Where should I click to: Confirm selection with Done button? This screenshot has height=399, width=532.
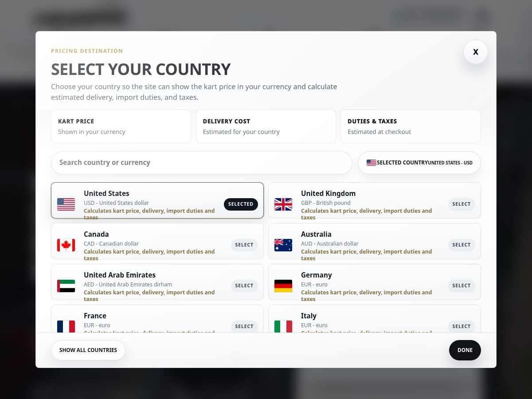pos(465,350)
